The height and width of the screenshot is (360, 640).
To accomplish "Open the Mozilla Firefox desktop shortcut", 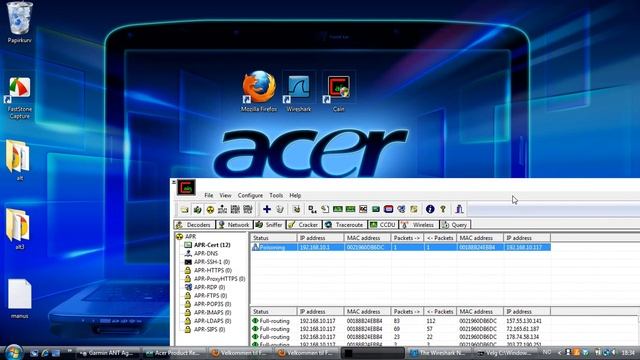I will pos(259,92).
